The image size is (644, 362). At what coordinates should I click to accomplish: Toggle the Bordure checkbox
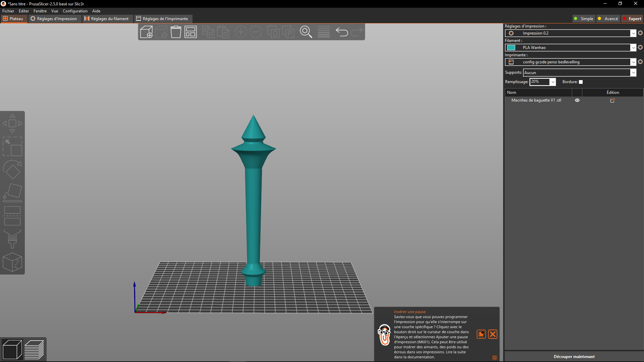pyautogui.click(x=581, y=82)
